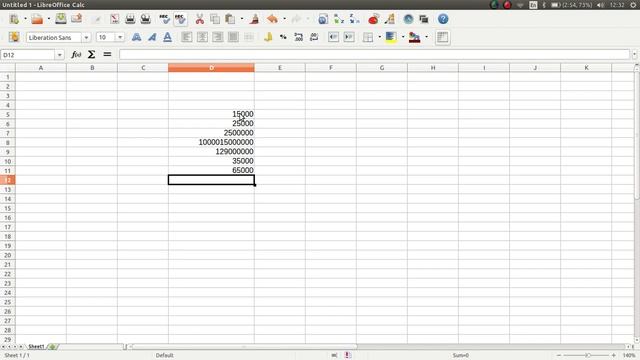Viewport: 640px width, 360px height.
Task: Toggle Align Right
Action: 218,37
